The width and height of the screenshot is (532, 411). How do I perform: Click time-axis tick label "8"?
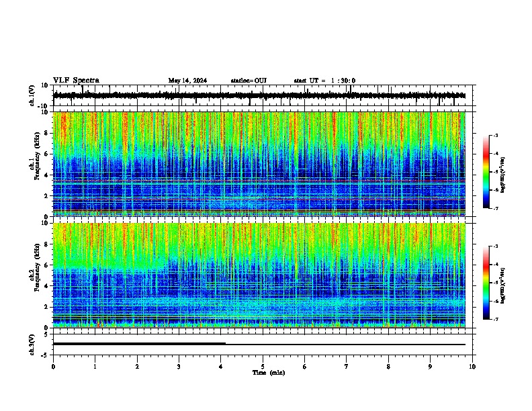coord(388,367)
